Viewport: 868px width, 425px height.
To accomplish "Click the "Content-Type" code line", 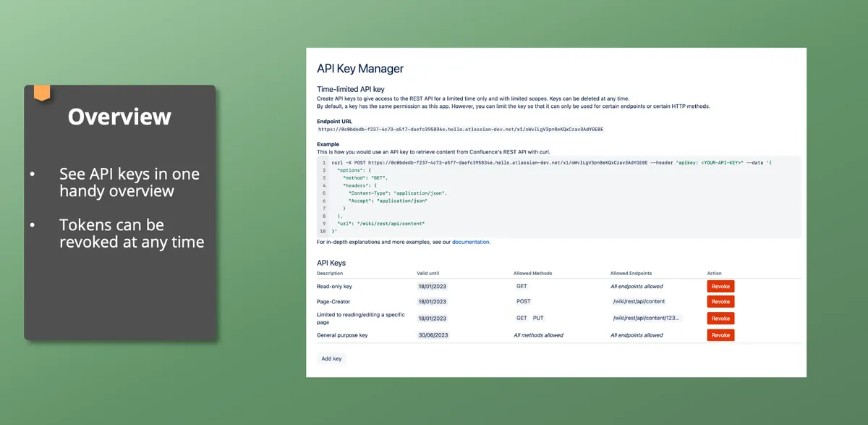I will [398, 193].
